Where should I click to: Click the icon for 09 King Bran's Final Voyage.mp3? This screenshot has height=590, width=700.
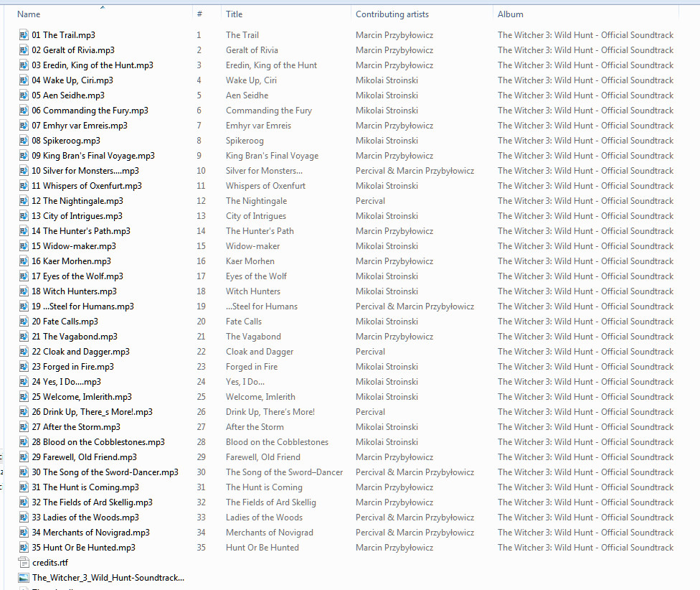(x=24, y=156)
